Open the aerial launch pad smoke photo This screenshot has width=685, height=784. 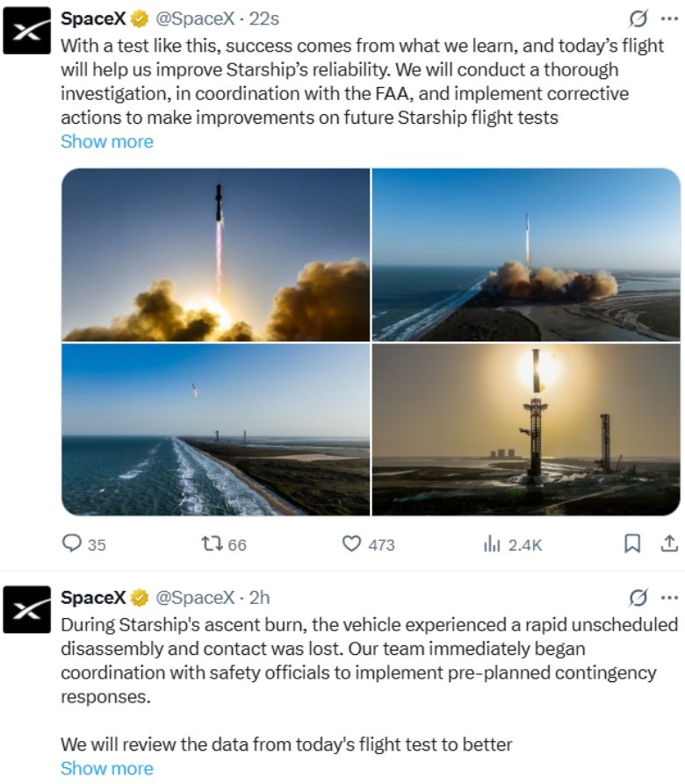click(526, 255)
